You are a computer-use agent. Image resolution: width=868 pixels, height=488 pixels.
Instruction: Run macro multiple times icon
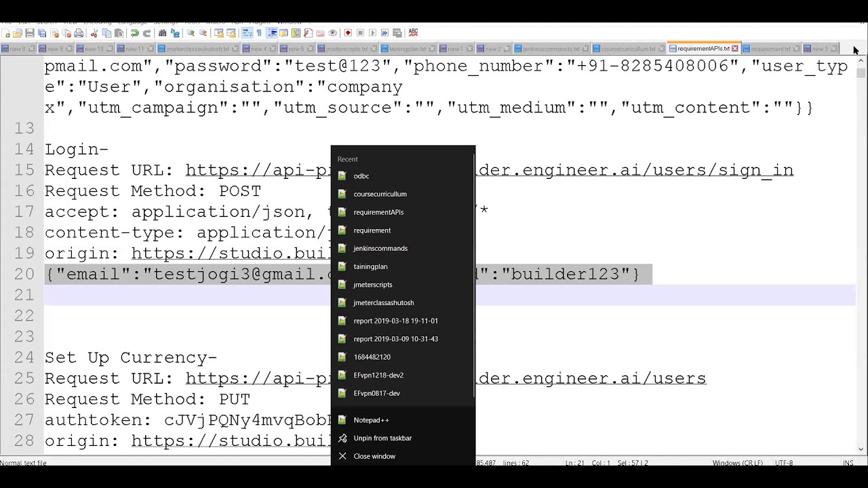[x=384, y=33]
